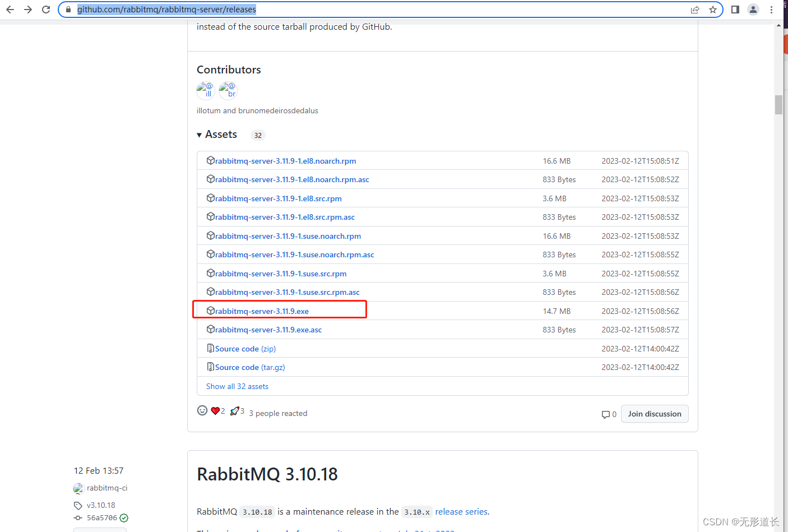Click the package icon for suse.noarch.rpm
This screenshot has height=532, width=788.
[211, 235]
